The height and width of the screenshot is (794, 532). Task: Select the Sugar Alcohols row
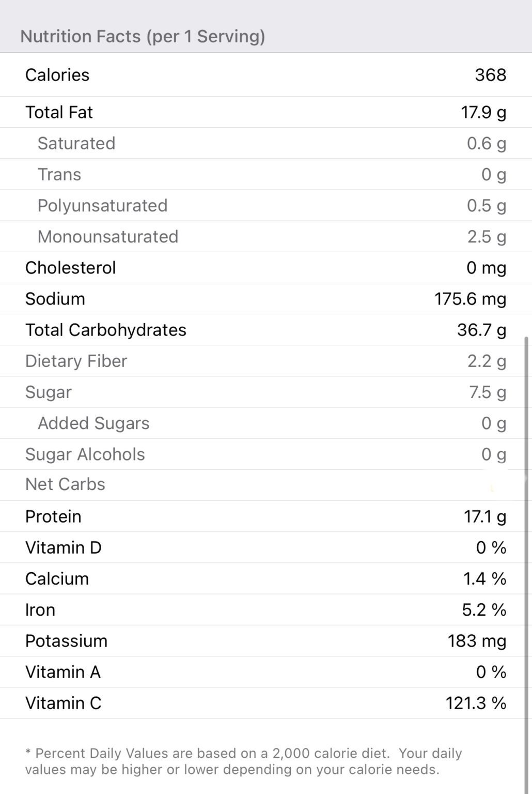tap(265, 454)
